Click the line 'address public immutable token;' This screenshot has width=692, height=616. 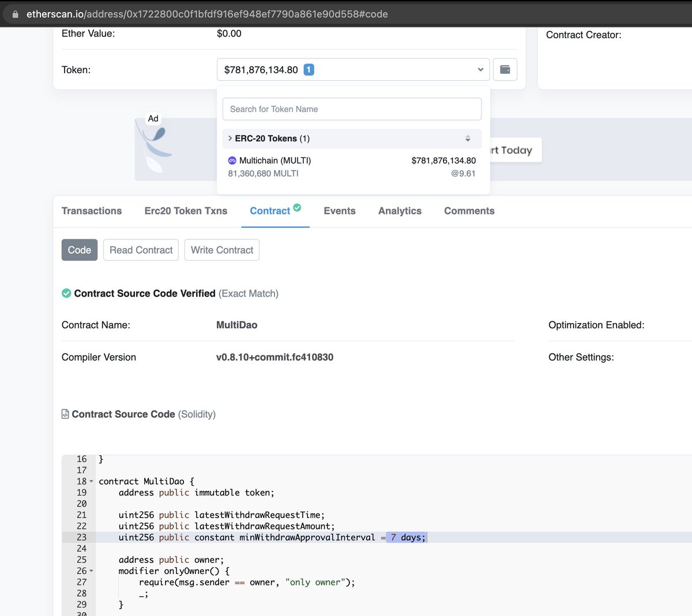197,493
